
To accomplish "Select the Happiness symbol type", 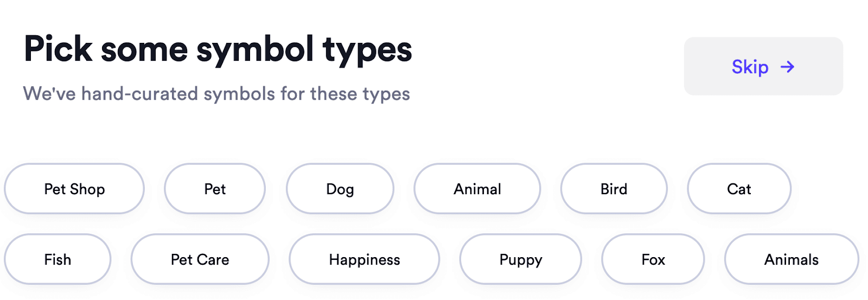I will pos(365,259).
